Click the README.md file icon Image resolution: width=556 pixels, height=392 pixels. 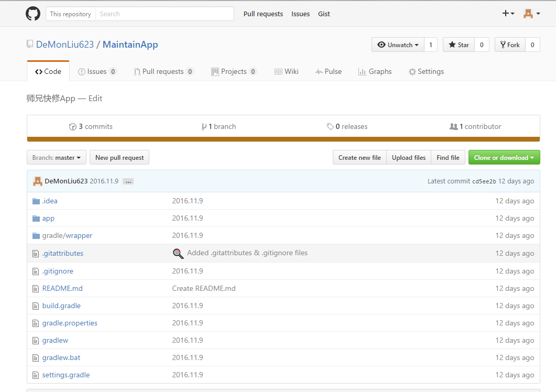[36, 289]
